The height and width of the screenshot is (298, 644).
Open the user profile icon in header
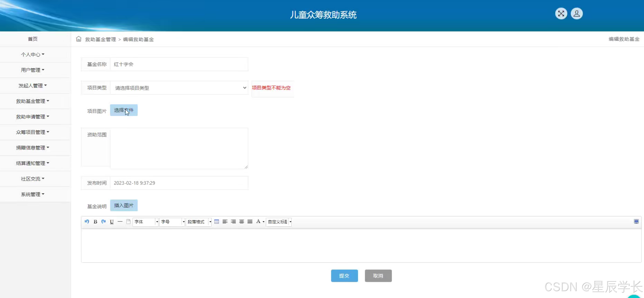(577, 14)
